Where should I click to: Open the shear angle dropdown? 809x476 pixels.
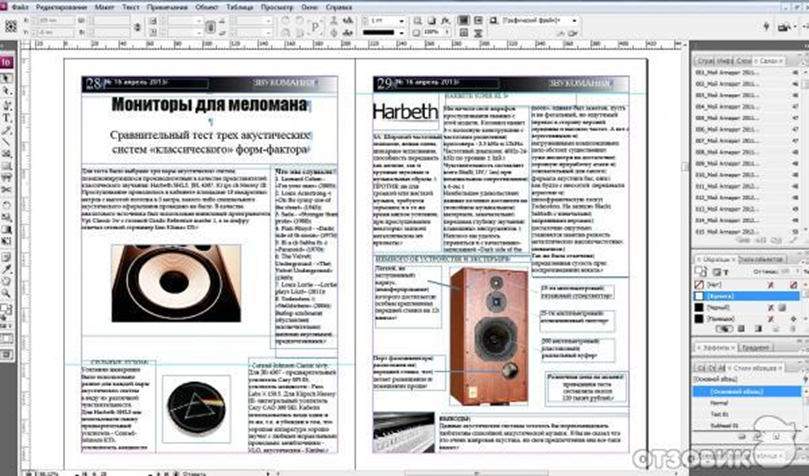tap(268, 32)
